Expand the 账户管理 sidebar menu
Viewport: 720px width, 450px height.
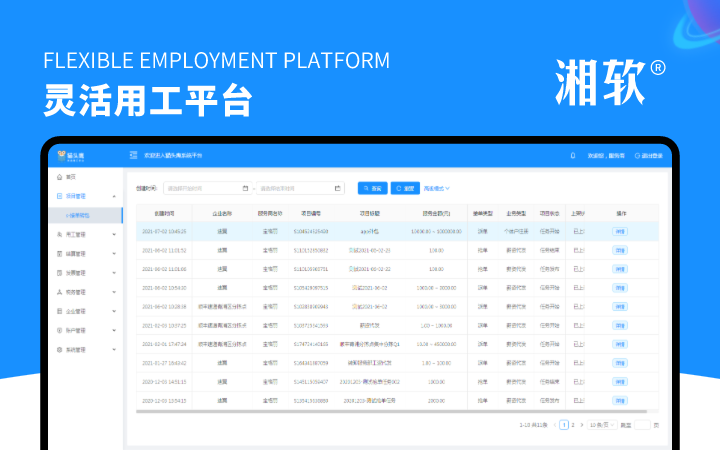pyautogui.click(x=114, y=330)
